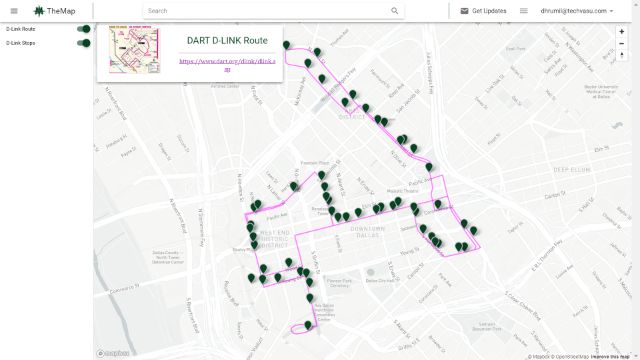This screenshot has height=360, width=640.
Task: Click the OpenStreetMap attribution link
Action: point(571,357)
